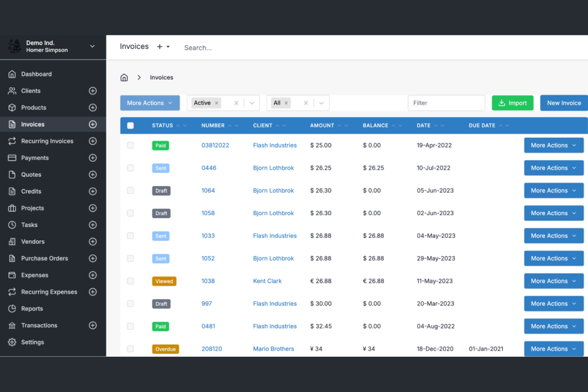The width and height of the screenshot is (588, 392).
Task: Open the Flash Industries client link
Action: [275, 145]
